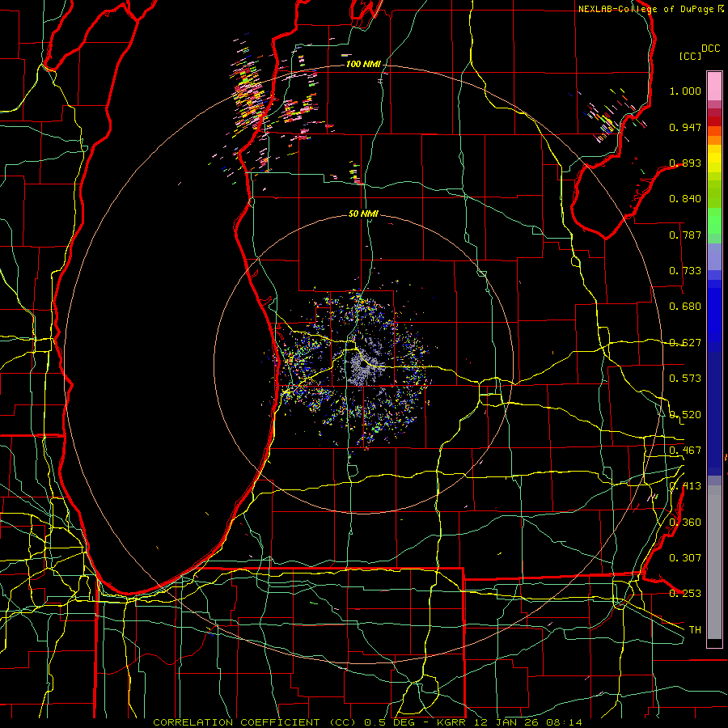
Task: Click the [CC] units label
Action: click(x=690, y=56)
